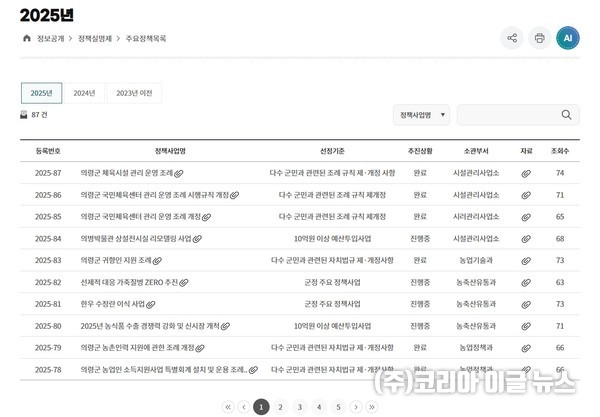Click the 조회수 column header
The width and height of the screenshot is (600, 417).
coord(560,151)
